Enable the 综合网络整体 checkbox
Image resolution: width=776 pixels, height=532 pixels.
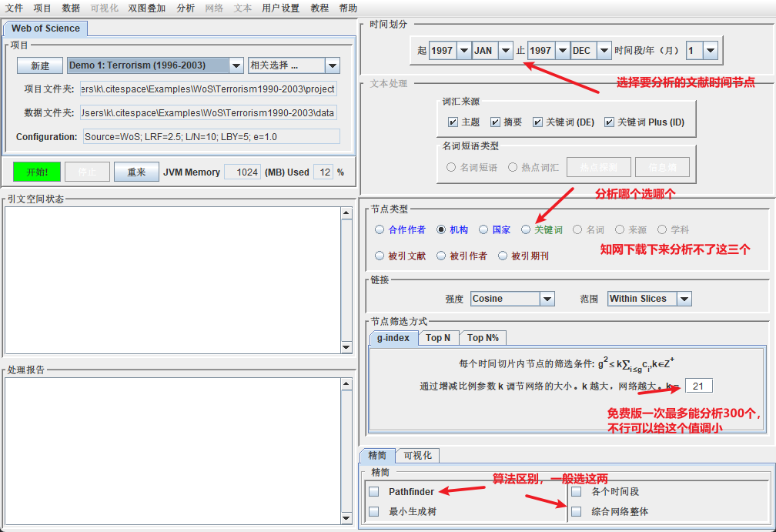[x=575, y=510]
